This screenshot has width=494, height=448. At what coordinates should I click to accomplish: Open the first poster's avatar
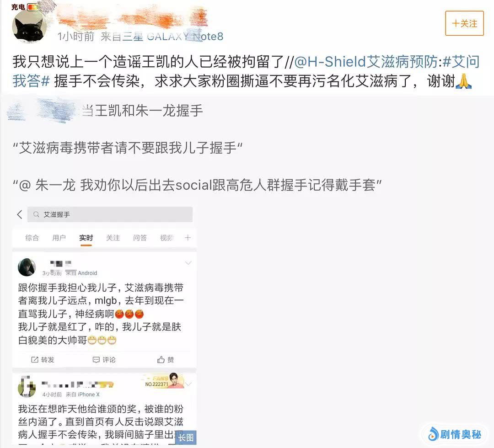(27, 267)
